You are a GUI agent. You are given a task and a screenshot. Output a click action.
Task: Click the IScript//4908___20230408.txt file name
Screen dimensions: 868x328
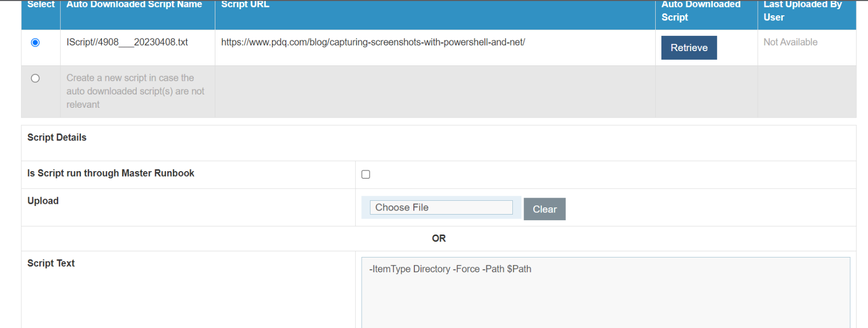(127, 42)
